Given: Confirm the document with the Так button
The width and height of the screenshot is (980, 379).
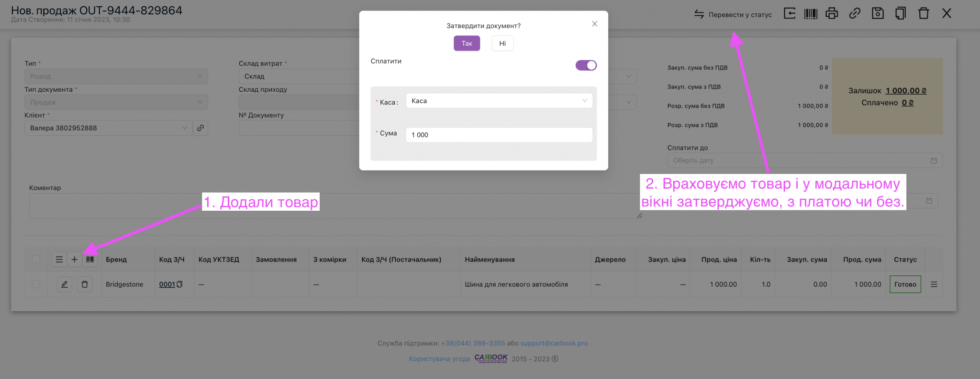Looking at the screenshot, I should 467,43.
